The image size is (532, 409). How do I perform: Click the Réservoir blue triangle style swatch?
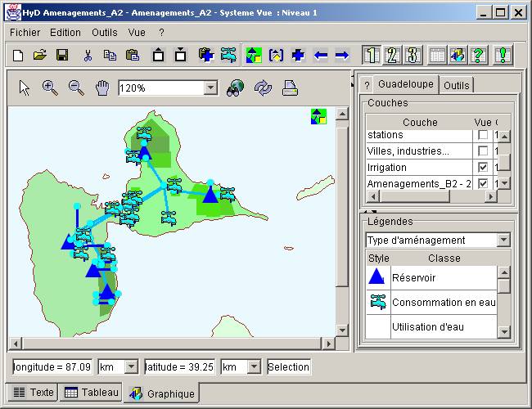(378, 278)
